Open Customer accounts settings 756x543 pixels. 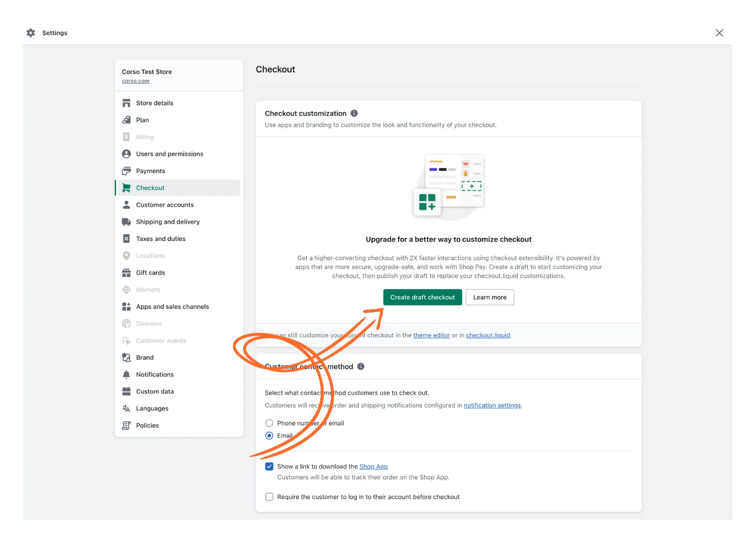pyautogui.click(x=165, y=205)
